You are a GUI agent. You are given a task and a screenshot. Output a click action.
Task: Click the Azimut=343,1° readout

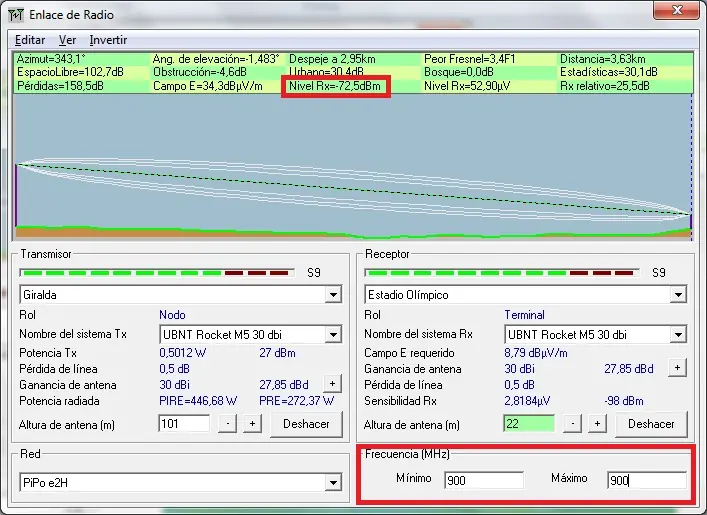click(x=51, y=59)
